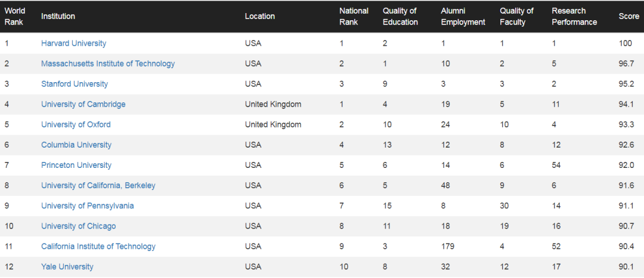Click the Stanford University link
The image size is (644, 278).
75,84
